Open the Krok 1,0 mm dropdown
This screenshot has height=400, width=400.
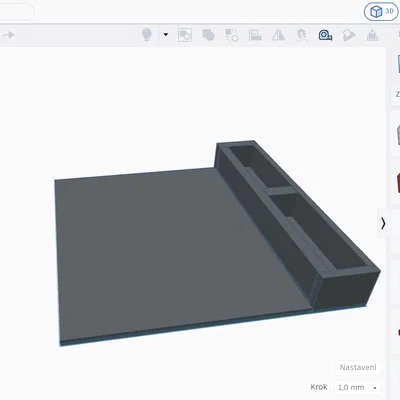[357, 387]
